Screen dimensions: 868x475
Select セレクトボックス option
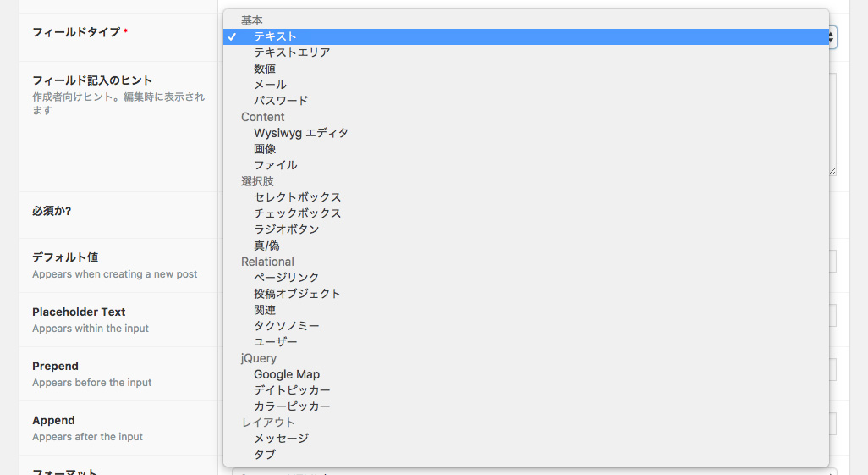click(526, 197)
